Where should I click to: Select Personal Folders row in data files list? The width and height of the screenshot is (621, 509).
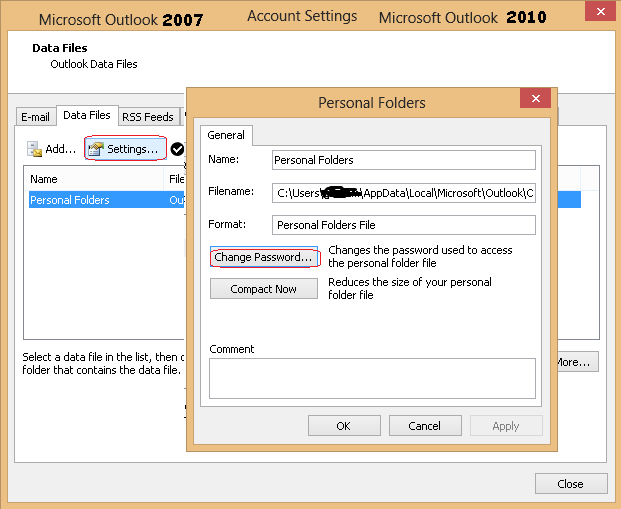coord(107,200)
